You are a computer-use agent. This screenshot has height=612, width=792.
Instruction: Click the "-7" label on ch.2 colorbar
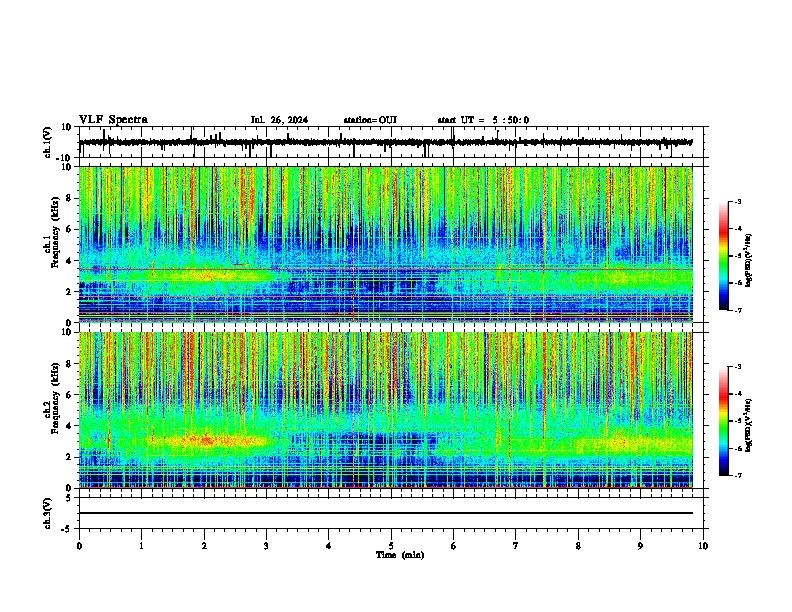pos(737,475)
